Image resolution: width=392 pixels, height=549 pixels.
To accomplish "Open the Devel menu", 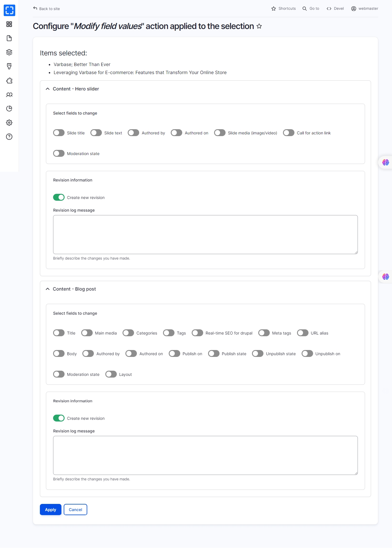I will 335,9.
